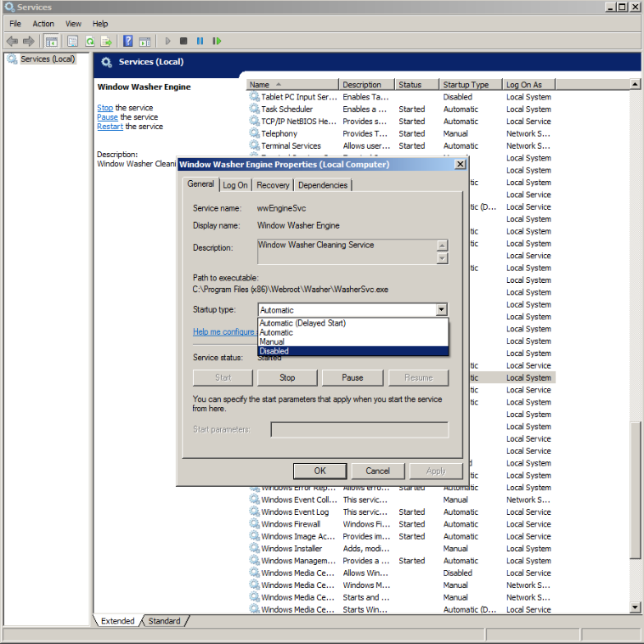Click the Stop the service link
The width and height of the screenshot is (644, 644).
(x=105, y=108)
